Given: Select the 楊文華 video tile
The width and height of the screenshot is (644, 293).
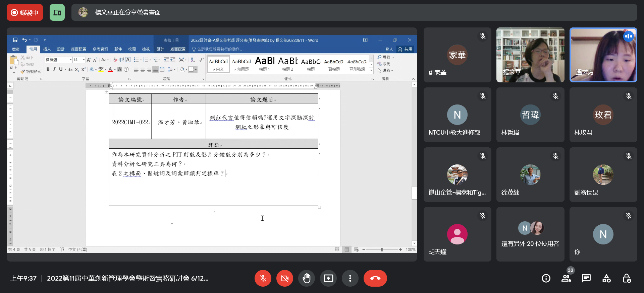Looking at the screenshot, I should [x=530, y=55].
